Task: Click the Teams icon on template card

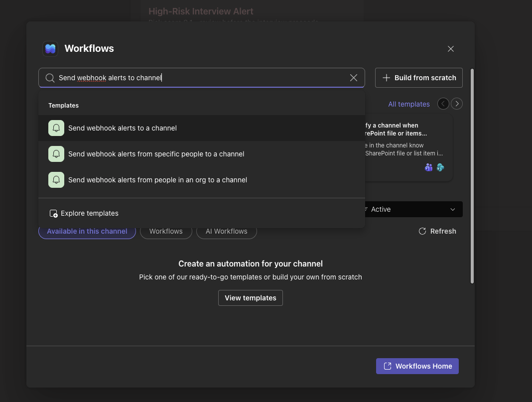Action: (x=428, y=167)
